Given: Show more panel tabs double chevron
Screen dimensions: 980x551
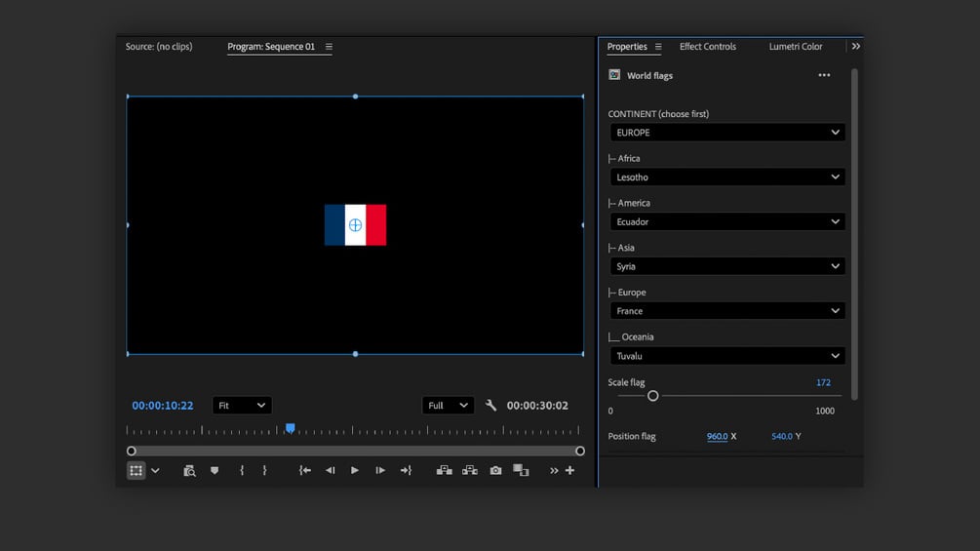Looking at the screenshot, I should tap(855, 46).
